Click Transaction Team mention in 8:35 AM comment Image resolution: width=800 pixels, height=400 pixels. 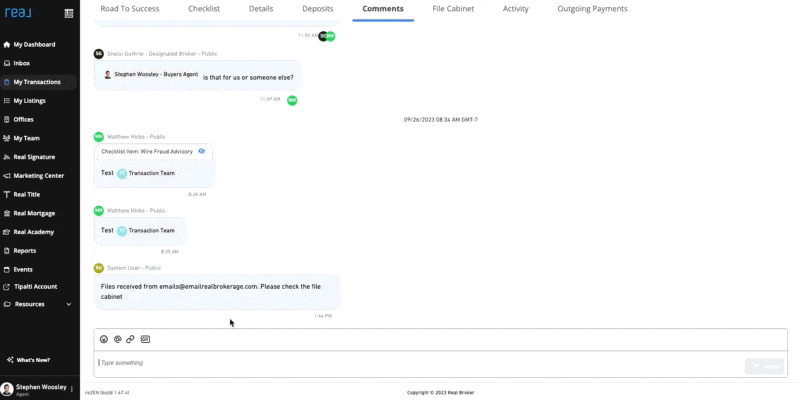(146, 231)
